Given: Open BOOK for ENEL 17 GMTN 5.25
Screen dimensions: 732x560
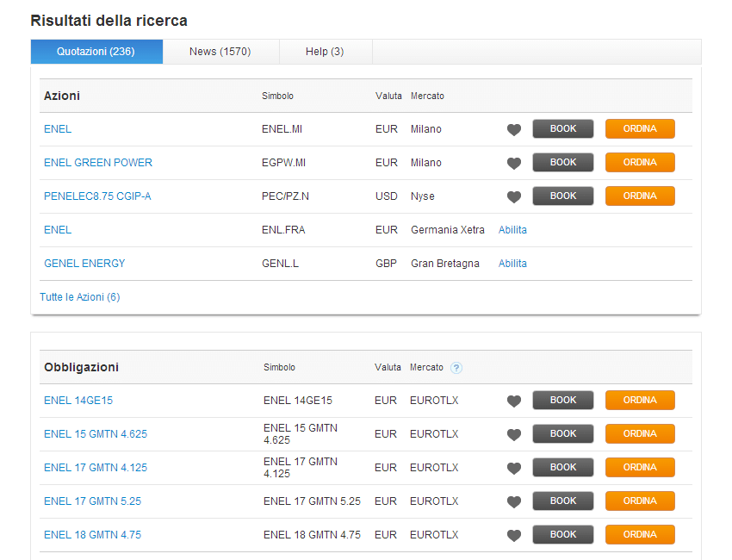Looking at the screenshot, I should pyautogui.click(x=563, y=501).
